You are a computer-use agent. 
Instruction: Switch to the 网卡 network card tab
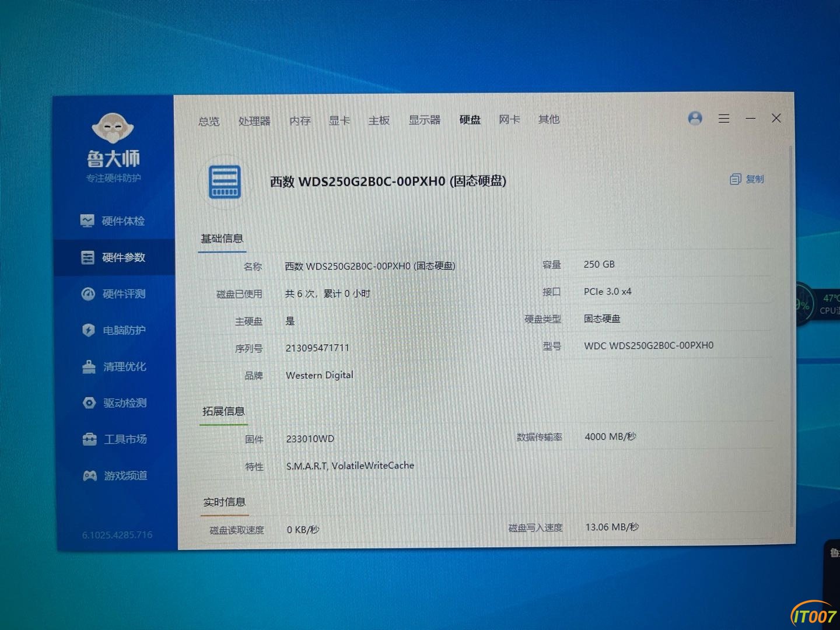click(x=509, y=119)
